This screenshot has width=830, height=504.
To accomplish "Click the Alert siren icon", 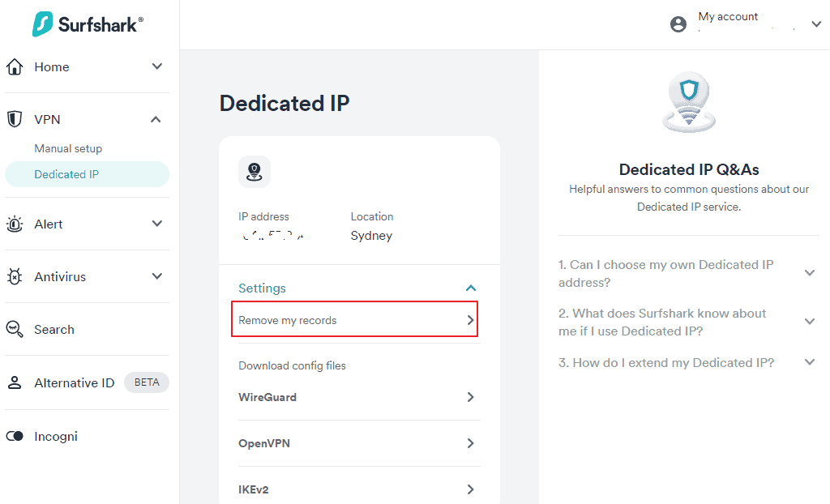I will pos(15,224).
